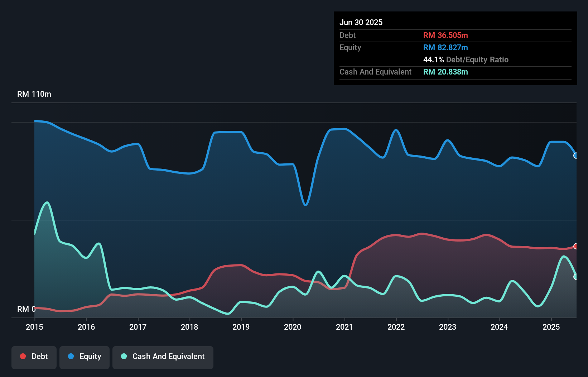Select the Debt series endpoint marker on chart
This screenshot has height=377, width=588.
(x=575, y=246)
